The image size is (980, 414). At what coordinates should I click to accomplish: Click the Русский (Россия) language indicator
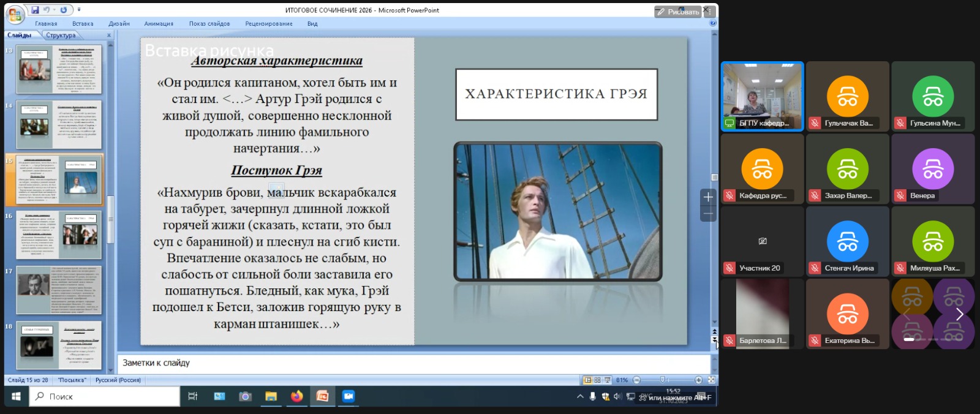pos(118,380)
